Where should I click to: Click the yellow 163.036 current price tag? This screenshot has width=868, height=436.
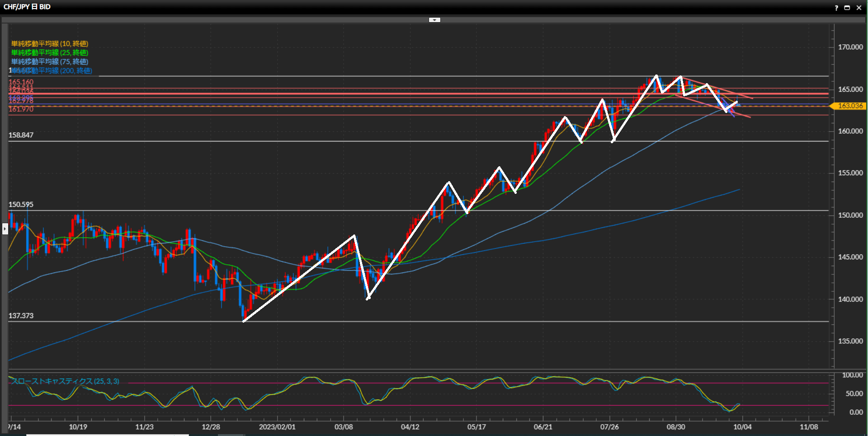(850, 106)
